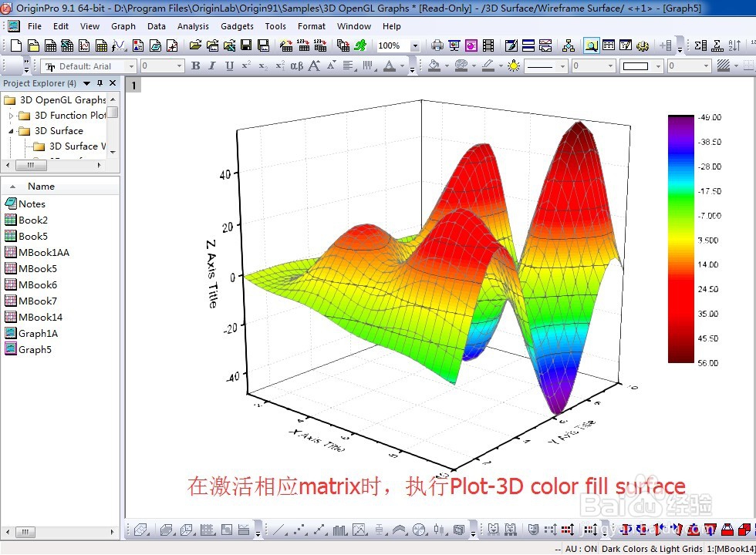Click the filmstrip Video Builder icon
Screen dimensions: 756x555
click(488, 45)
